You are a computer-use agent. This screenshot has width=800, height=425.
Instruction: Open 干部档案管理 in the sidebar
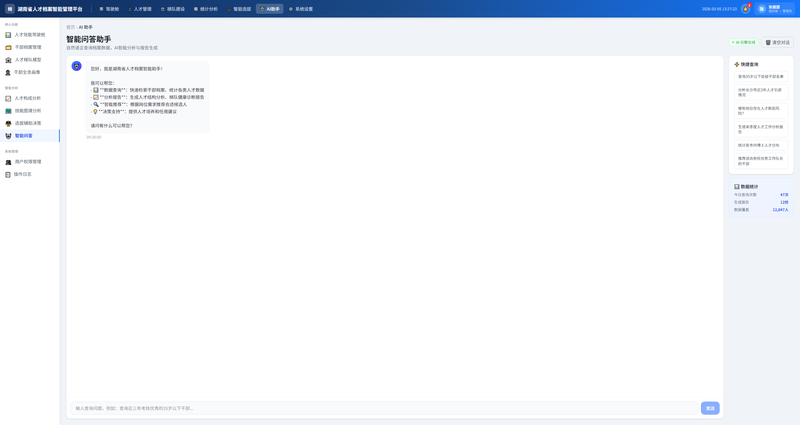[x=30, y=47]
